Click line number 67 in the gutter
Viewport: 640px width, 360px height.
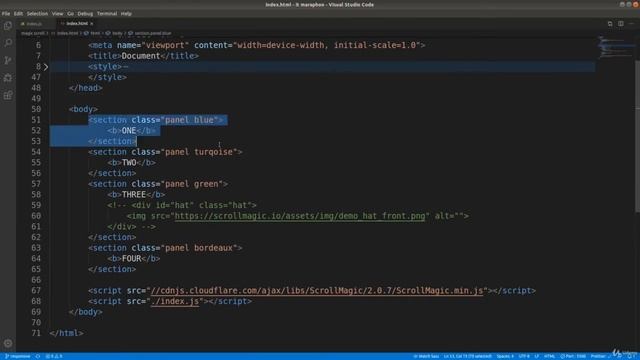tap(36, 291)
